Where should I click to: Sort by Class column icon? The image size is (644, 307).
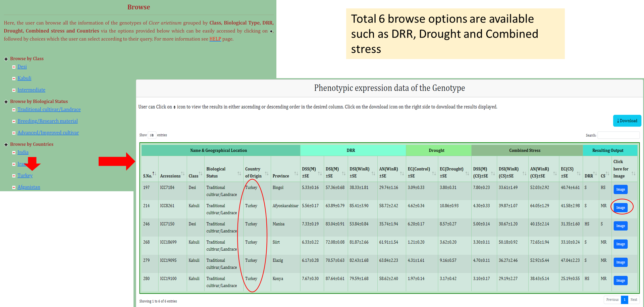click(x=201, y=173)
